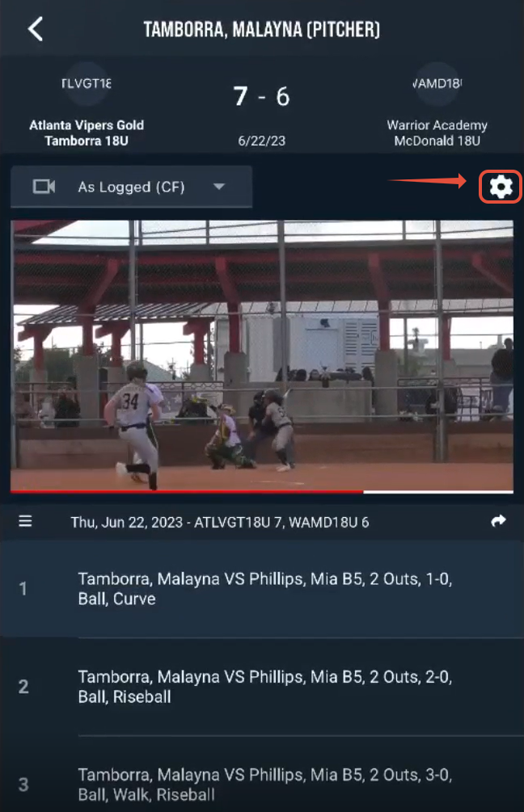Click the unplayed white part of progress bar
This screenshot has height=812, width=524.
[x=438, y=491]
